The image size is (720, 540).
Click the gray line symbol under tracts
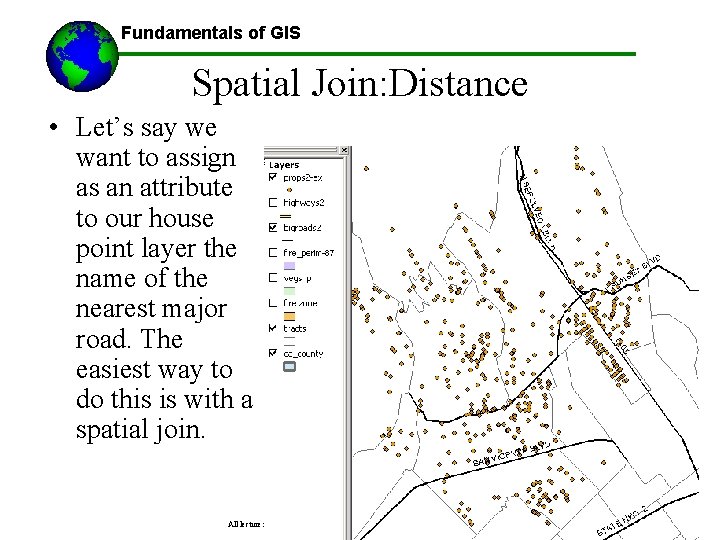[x=289, y=341]
